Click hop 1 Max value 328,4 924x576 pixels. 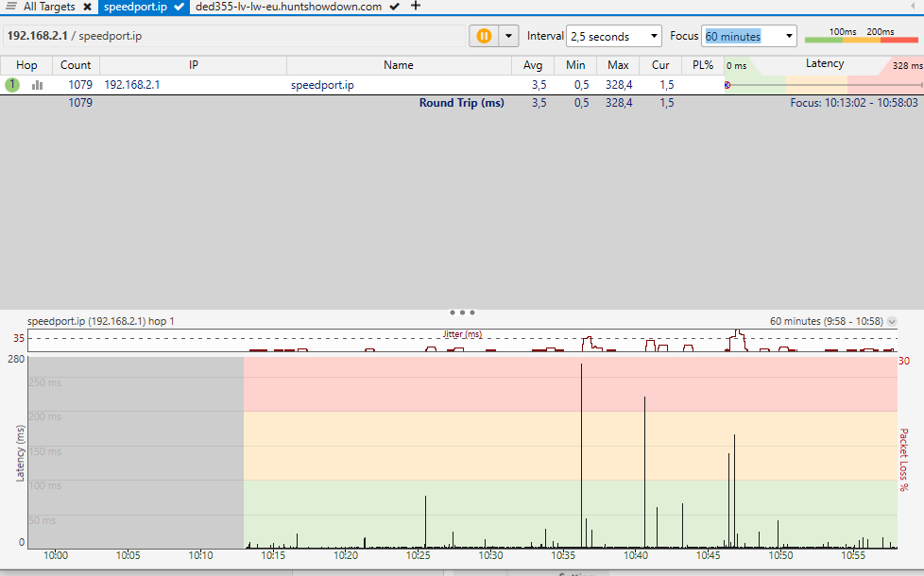(619, 85)
